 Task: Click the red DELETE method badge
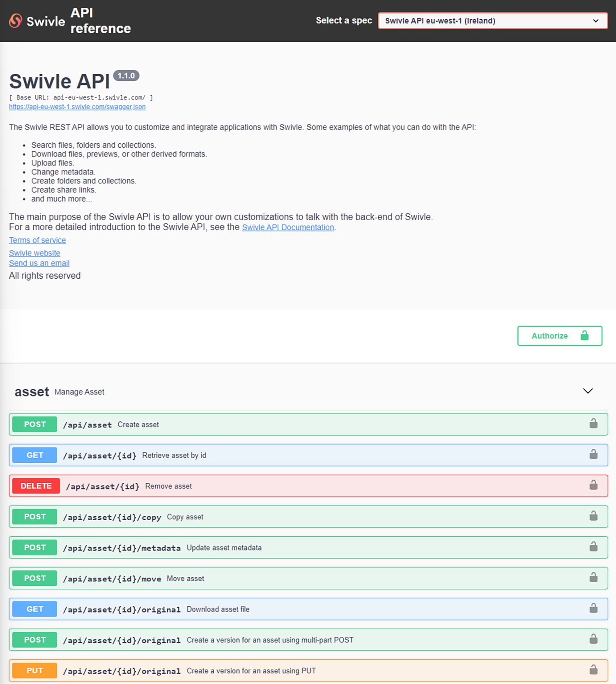coord(36,486)
